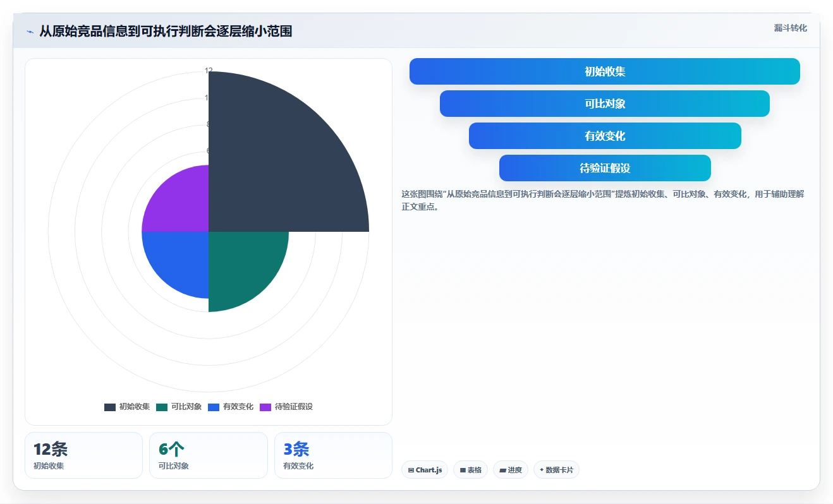Screen dimensions: 833x504
Task: Toggle 初始收集 legend item in chart
Action: coord(127,407)
